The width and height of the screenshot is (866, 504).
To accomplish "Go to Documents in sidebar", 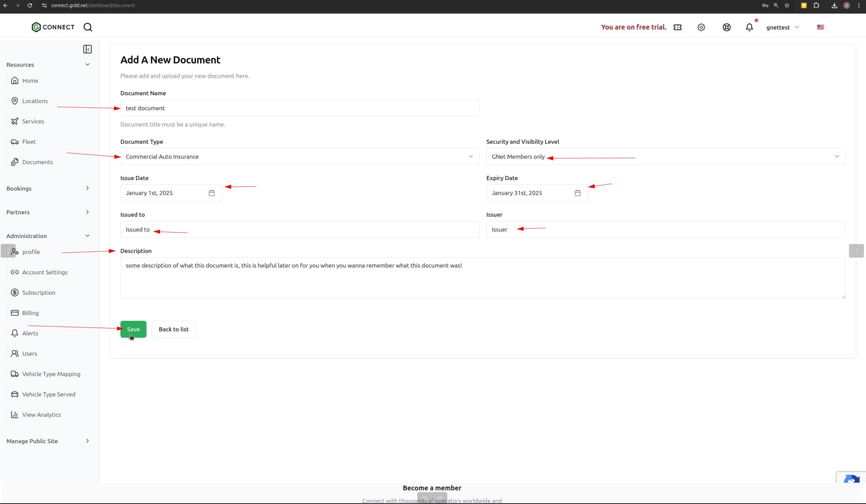I will [37, 162].
